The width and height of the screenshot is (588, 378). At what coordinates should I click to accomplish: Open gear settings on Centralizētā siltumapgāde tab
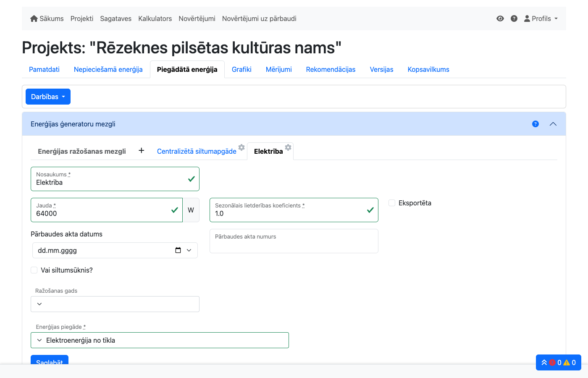point(241,147)
